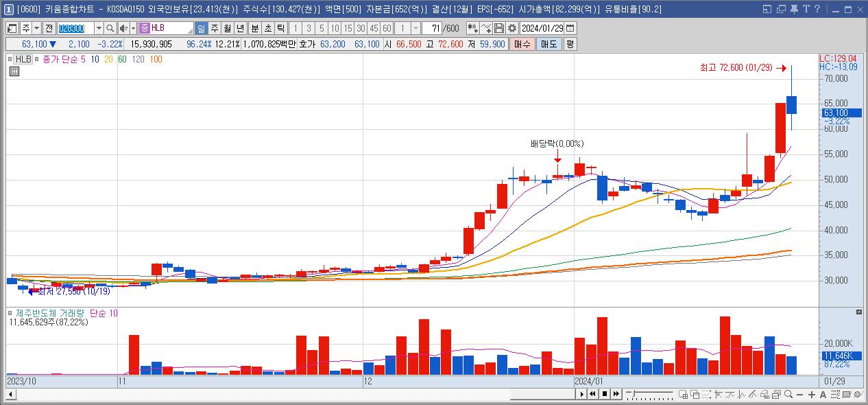Viewport: 868px width, 405px height.
Task: Select the 초 (second) period toggle
Action: point(267,28)
